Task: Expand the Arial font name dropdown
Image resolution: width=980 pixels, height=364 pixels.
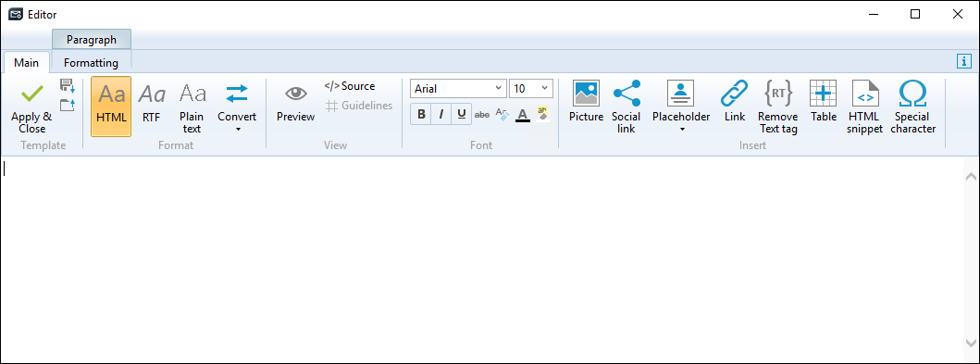Action: [x=499, y=89]
